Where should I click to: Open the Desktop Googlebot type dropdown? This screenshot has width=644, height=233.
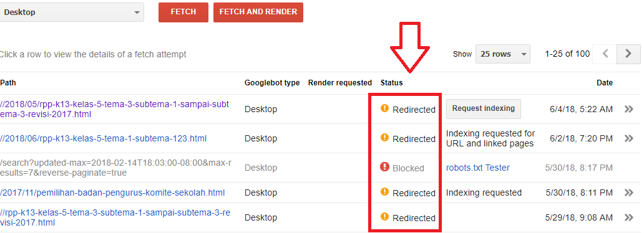click(x=72, y=12)
